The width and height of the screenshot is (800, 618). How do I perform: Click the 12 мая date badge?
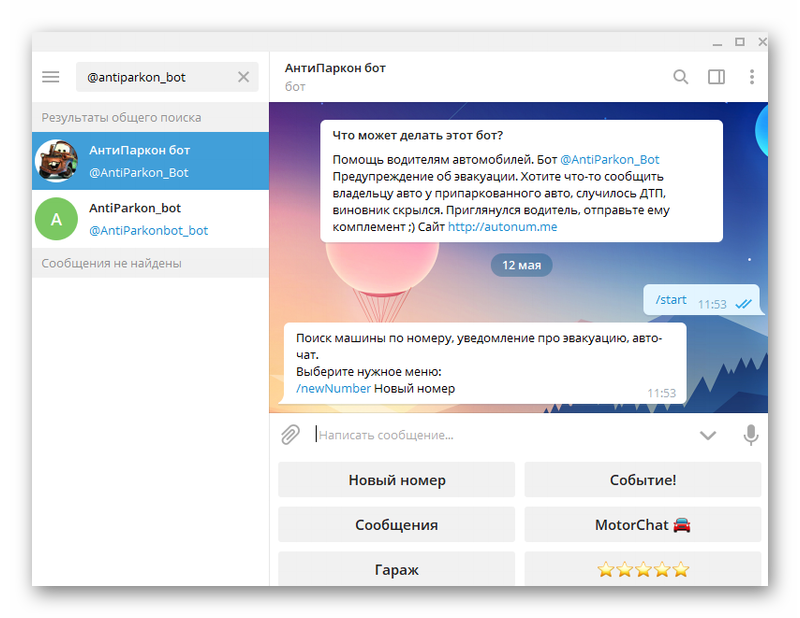pyautogui.click(x=521, y=265)
